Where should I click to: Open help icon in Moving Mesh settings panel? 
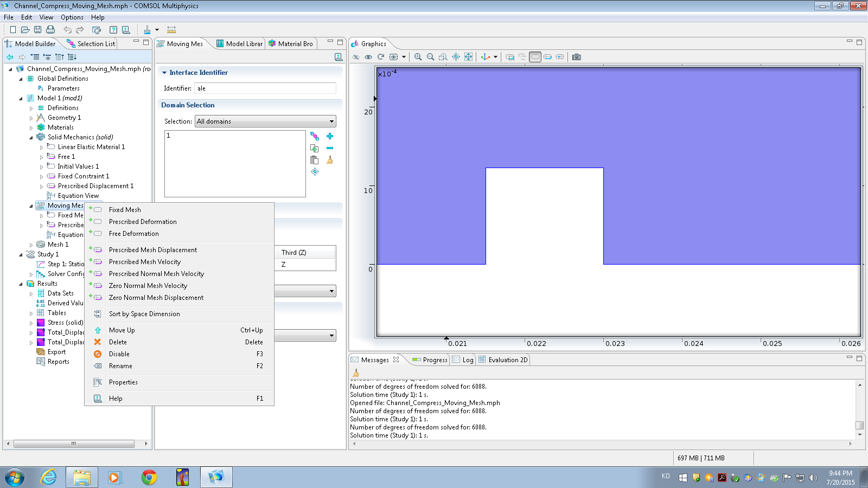point(339,57)
